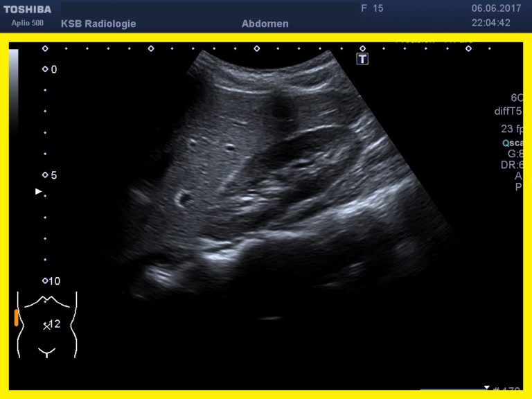
Task: Click the diffT5 parameter text
Action: coord(508,111)
